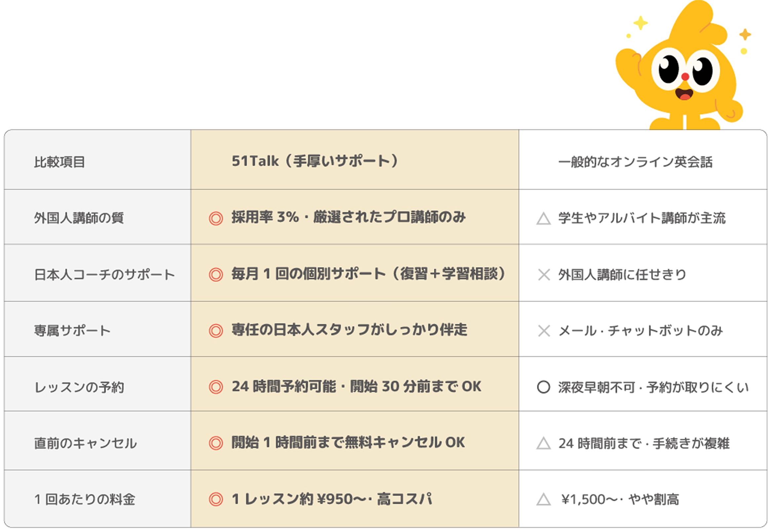
Task: Click double-circle icon beside 採用率 3% text
Action: coord(216,218)
